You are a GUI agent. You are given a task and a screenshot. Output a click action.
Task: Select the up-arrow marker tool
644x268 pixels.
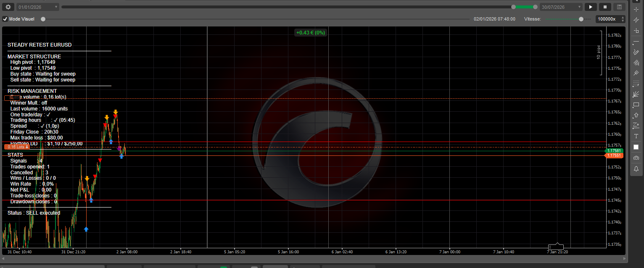636,115
